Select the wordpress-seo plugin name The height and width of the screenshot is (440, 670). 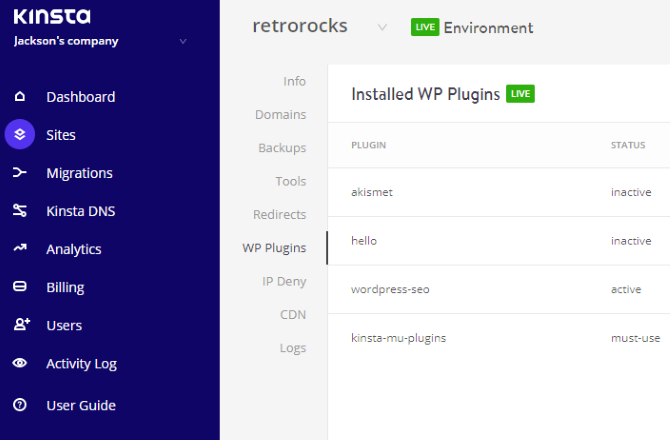tap(390, 290)
